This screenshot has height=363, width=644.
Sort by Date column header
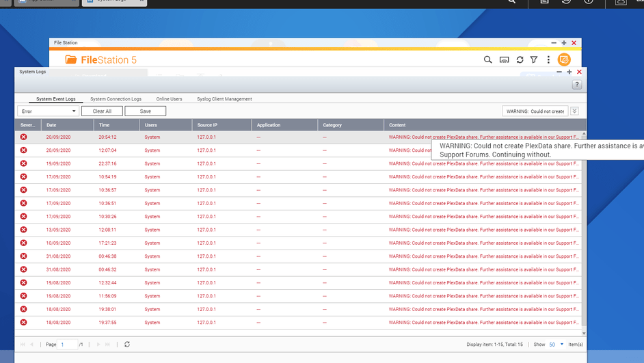68,125
